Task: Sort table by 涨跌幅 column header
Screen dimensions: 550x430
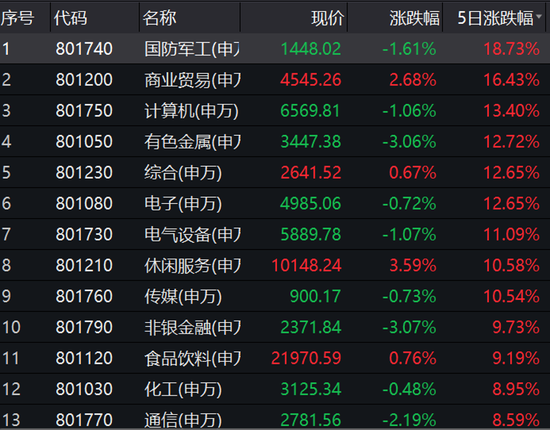Action: [x=414, y=18]
